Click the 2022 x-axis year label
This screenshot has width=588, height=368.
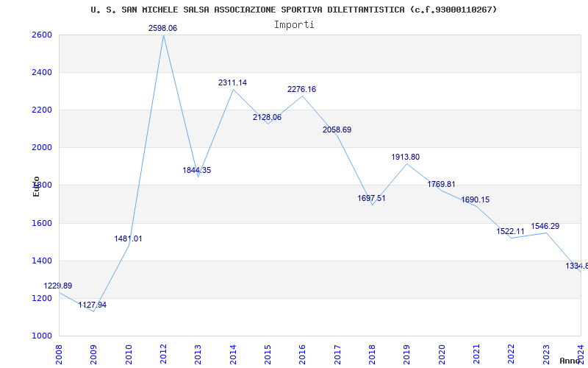click(512, 355)
